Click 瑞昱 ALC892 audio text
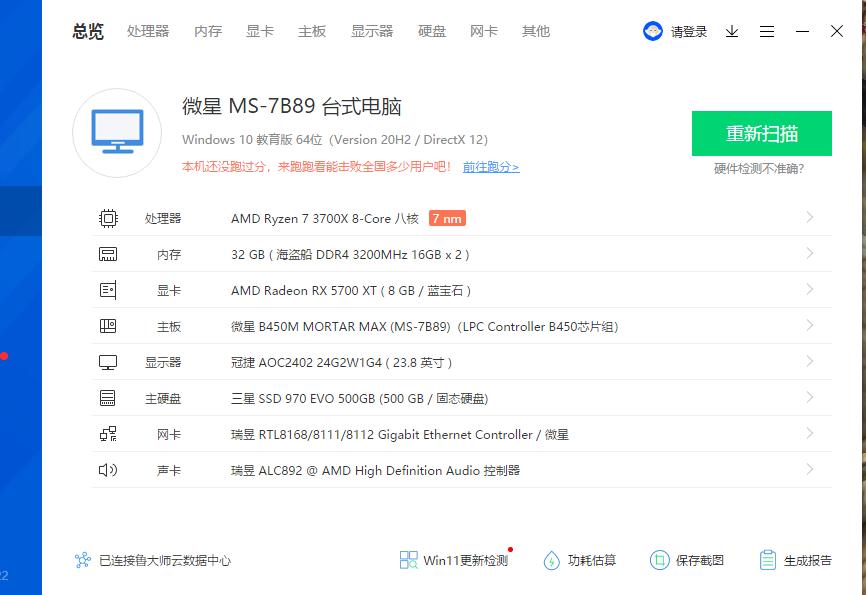This screenshot has height=595, width=866. pos(376,471)
